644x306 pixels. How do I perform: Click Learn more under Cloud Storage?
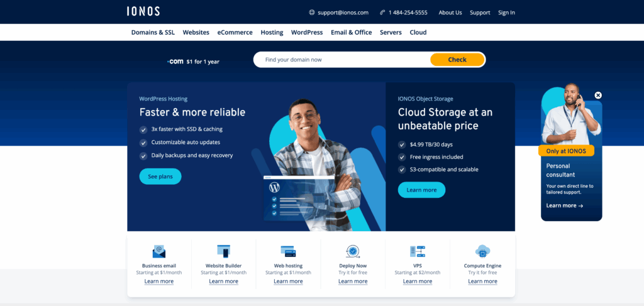pos(421,190)
